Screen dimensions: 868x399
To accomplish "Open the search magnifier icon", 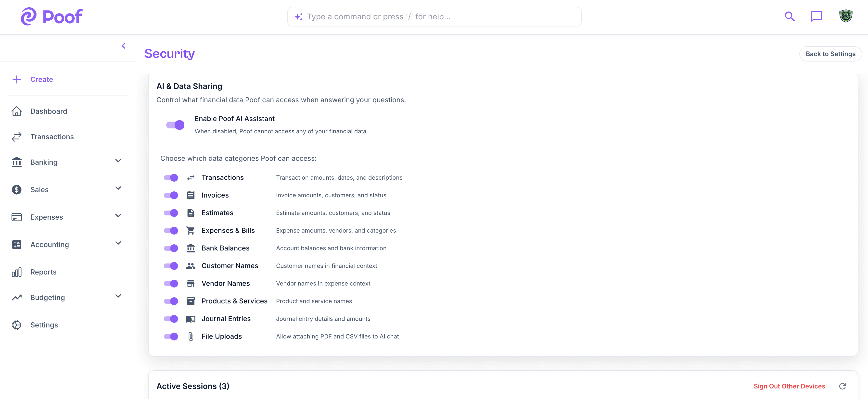I will (x=790, y=16).
